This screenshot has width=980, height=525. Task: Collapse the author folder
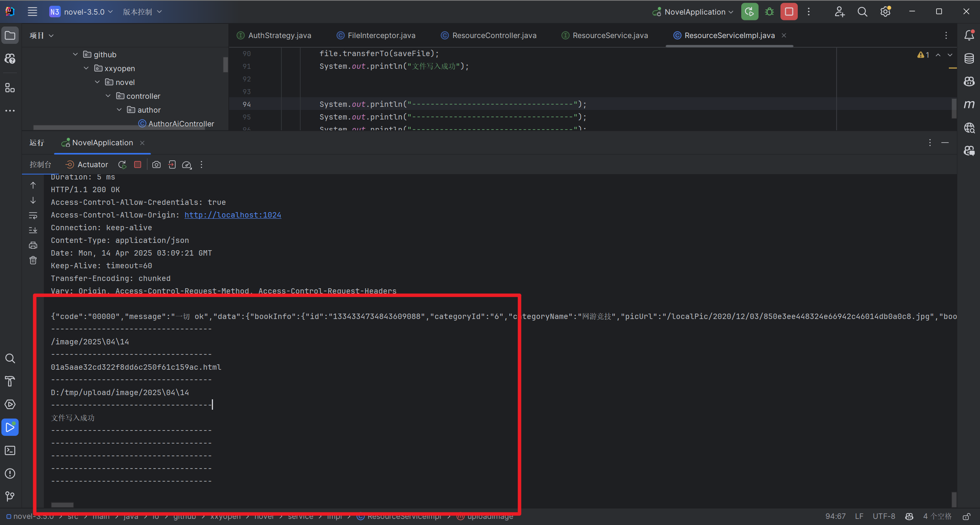[119, 110]
